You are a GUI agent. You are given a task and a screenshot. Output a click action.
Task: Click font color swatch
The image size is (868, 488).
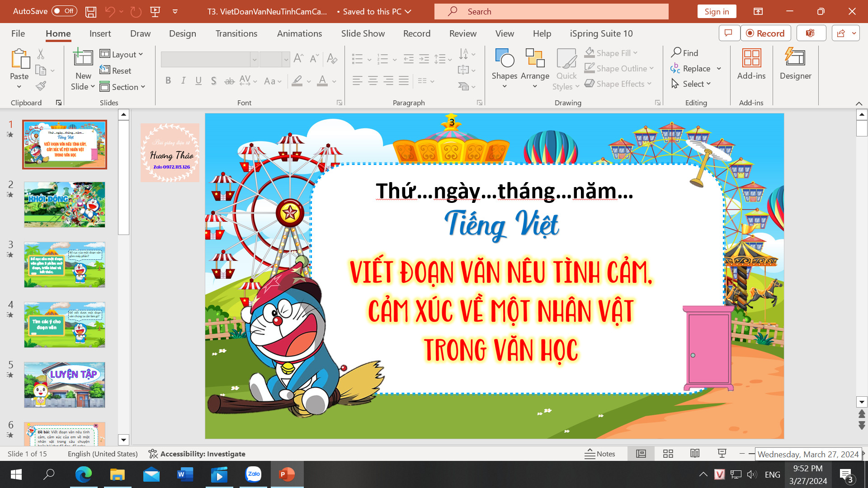(322, 81)
